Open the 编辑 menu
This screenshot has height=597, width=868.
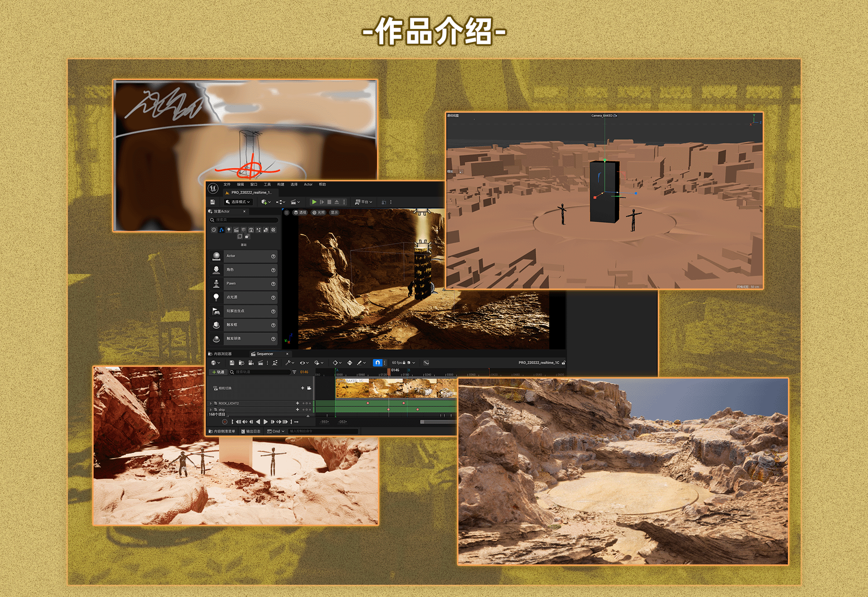(x=241, y=185)
